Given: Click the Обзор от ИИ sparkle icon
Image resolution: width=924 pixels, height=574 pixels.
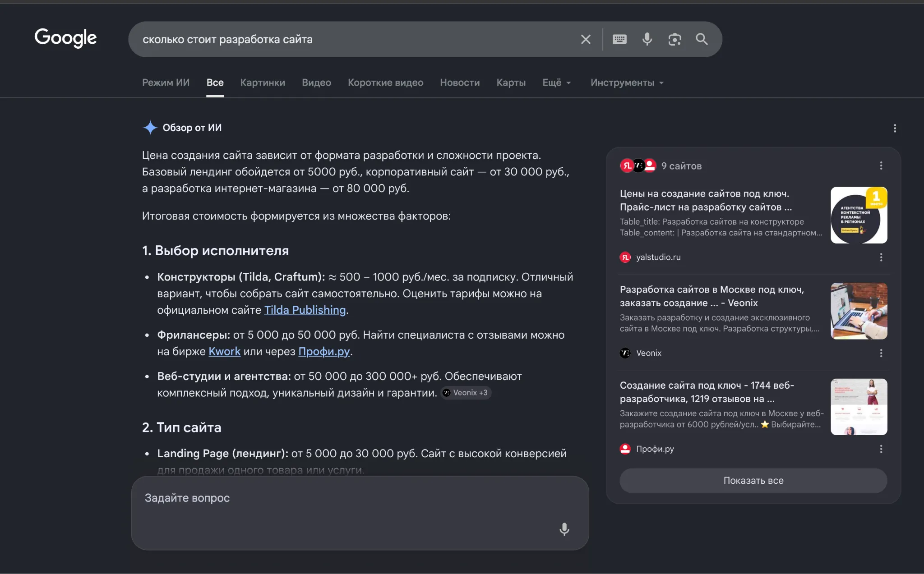Looking at the screenshot, I should click(150, 128).
